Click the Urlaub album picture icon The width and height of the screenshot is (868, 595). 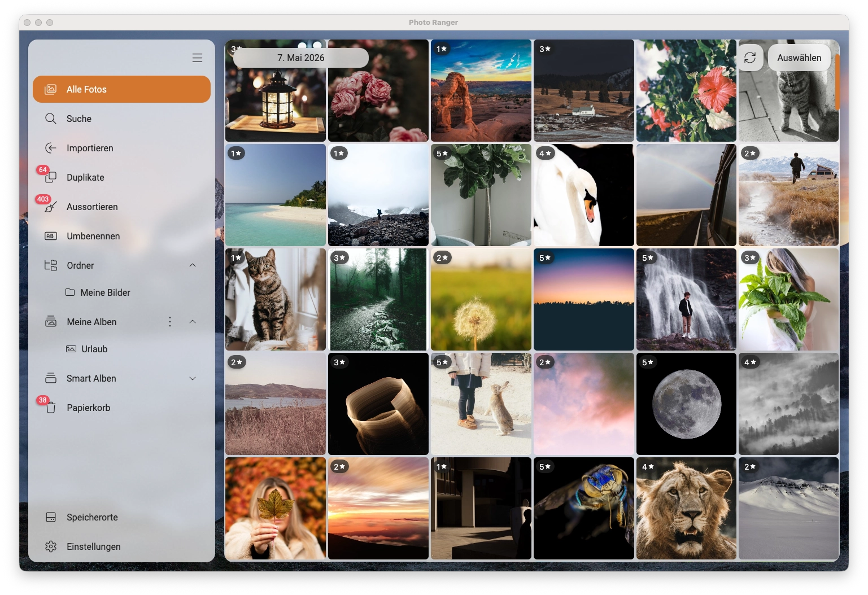tap(71, 349)
